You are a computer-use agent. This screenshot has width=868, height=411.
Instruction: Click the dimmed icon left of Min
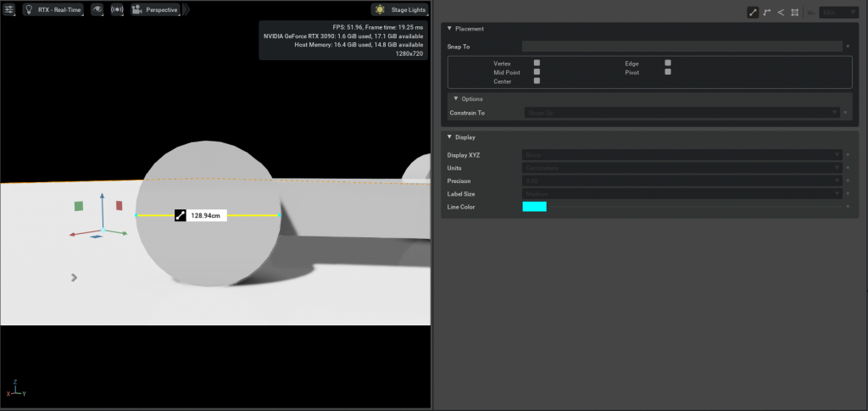pos(811,12)
